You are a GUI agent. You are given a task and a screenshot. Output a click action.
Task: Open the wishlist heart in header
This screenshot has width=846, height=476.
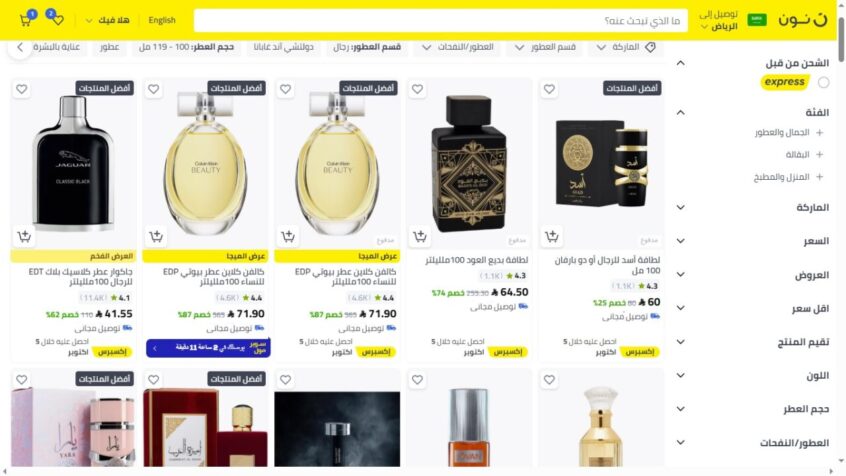(58, 21)
